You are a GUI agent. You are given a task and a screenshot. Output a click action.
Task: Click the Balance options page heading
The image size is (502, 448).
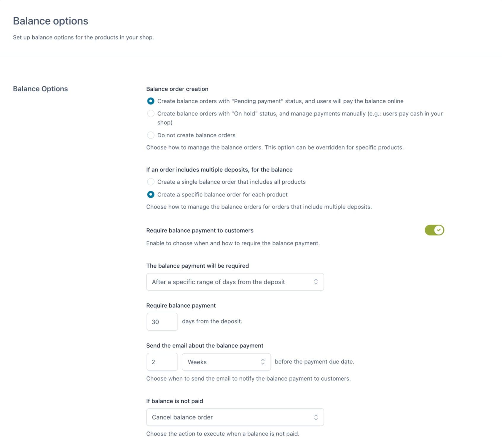click(x=50, y=21)
